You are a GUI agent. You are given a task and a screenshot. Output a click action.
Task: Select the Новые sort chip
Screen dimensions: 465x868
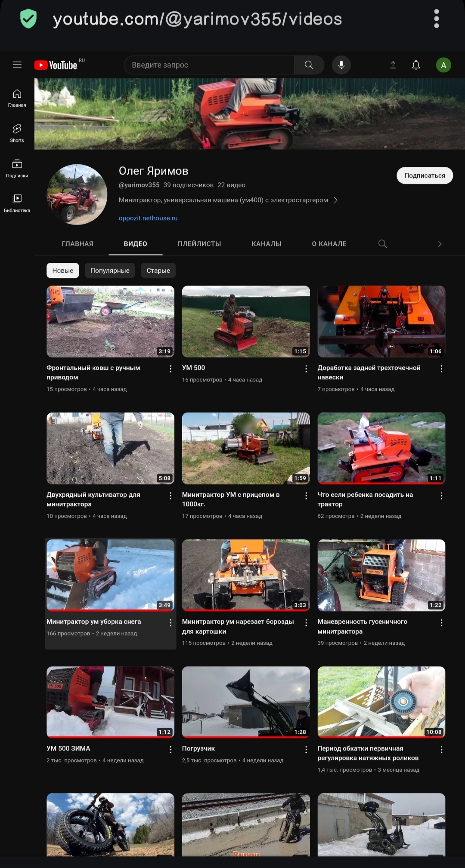click(63, 271)
